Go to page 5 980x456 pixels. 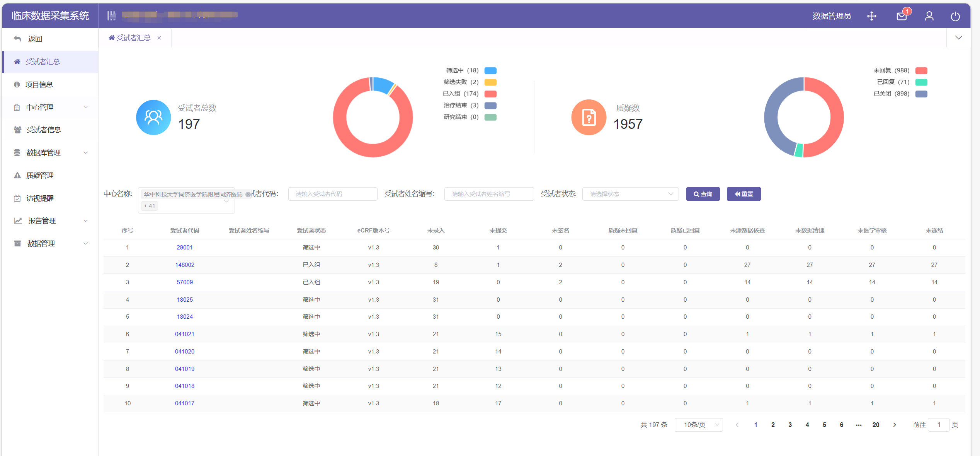point(824,425)
